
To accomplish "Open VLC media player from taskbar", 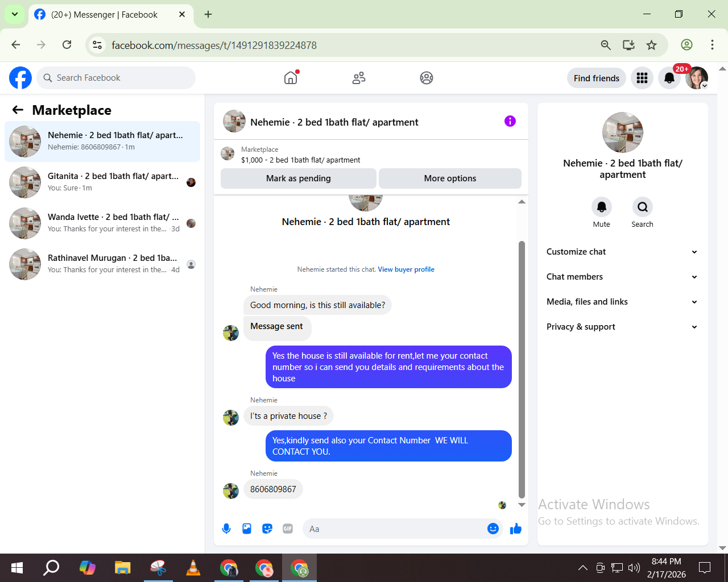I will tap(193, 567).
